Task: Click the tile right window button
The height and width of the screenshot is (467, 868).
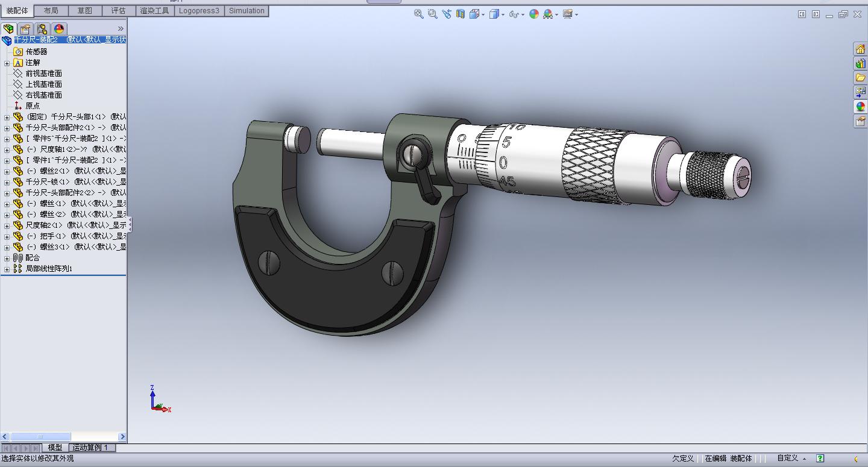Action: click(x=816, y=14)
